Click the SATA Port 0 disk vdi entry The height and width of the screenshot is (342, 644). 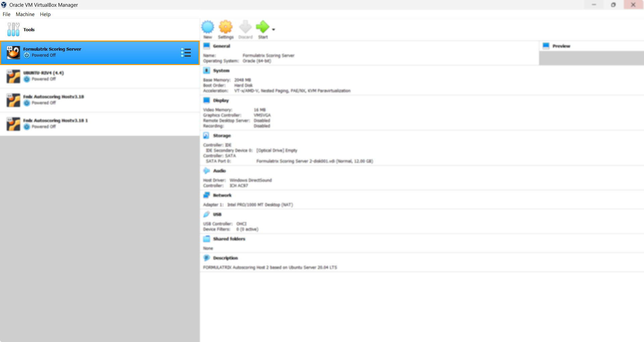coord(315,161)
